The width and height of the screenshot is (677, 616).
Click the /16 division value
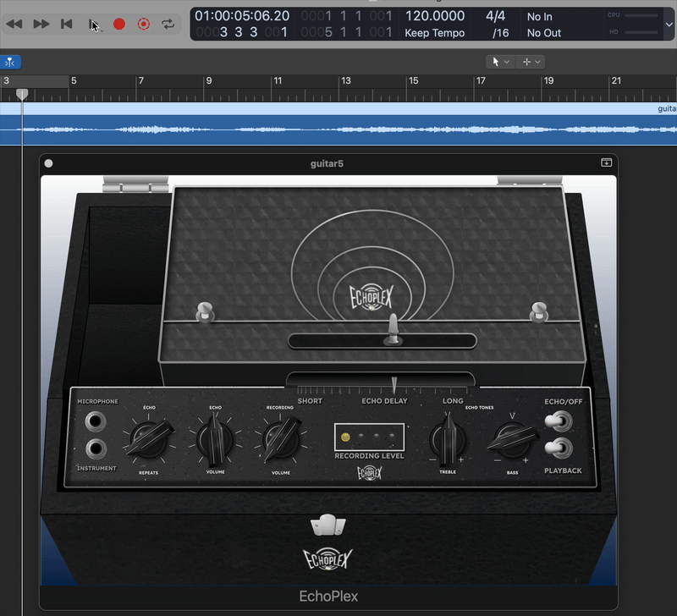click(x=500, y=33)
